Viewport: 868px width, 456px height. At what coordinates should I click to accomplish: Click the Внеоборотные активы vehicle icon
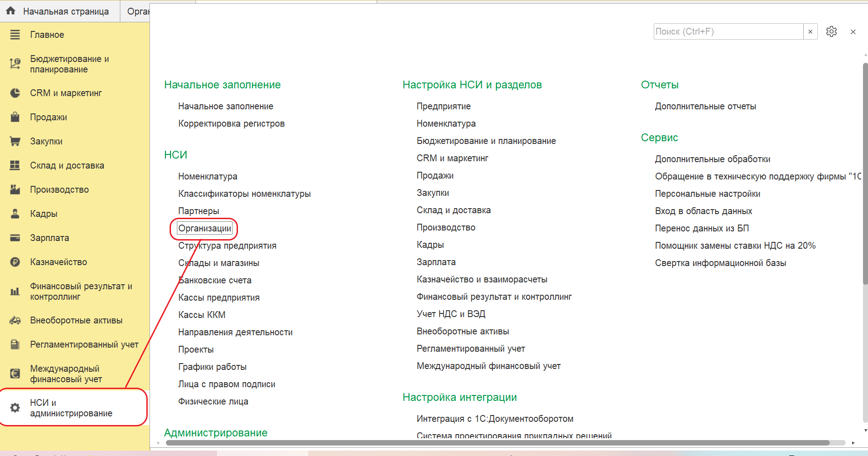15,320
